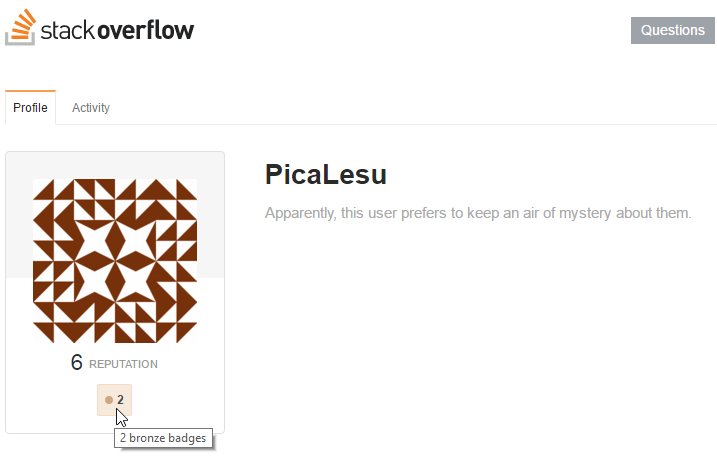The width and height of the screenshot is (717, 458).
Task: Open the PicaLesu identicon avatar image
Action: coord(115,261)
